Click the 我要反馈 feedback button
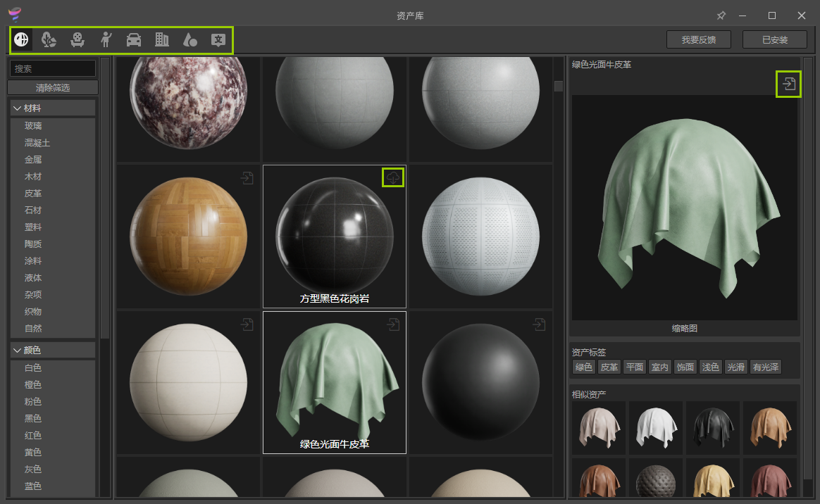Viewport: 820px width, 504px height. point(698,40)
